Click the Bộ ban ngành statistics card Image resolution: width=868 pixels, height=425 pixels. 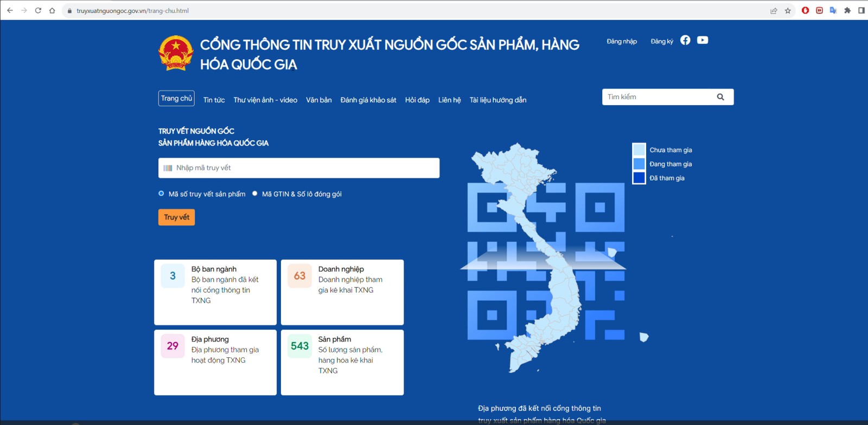click(x=215, y=292)
